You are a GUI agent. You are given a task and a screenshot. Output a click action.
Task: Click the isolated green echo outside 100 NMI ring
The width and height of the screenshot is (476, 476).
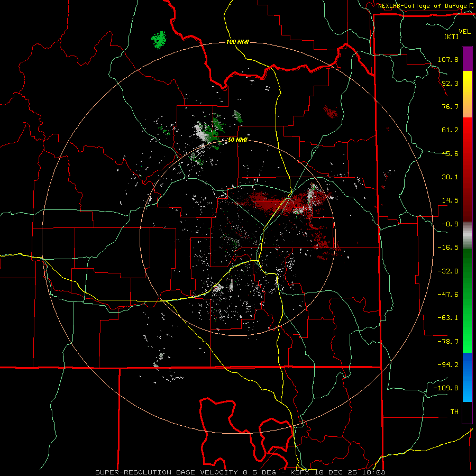point(159,40)
